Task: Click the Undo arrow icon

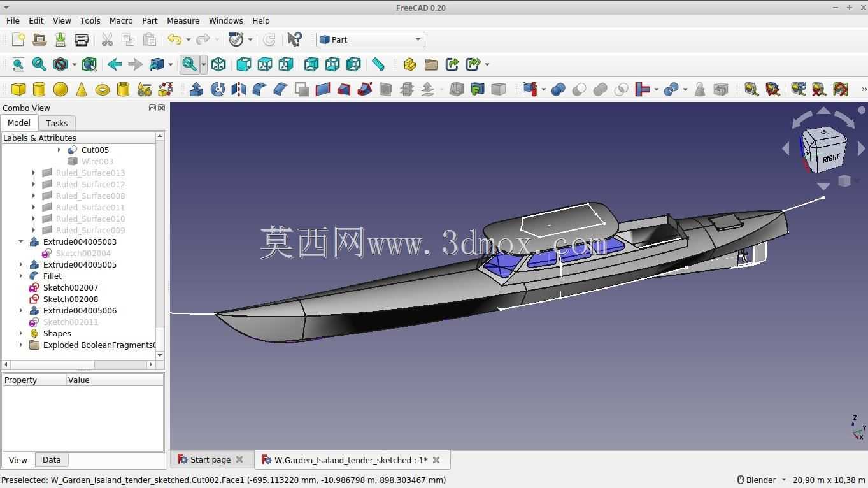Action: click(x=174, y=39)
